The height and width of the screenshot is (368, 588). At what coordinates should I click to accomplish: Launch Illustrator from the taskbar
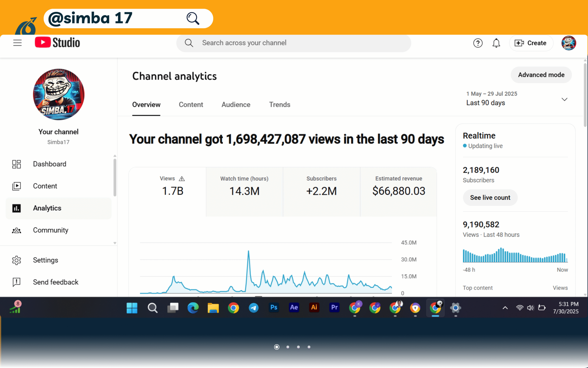point(314,308)
